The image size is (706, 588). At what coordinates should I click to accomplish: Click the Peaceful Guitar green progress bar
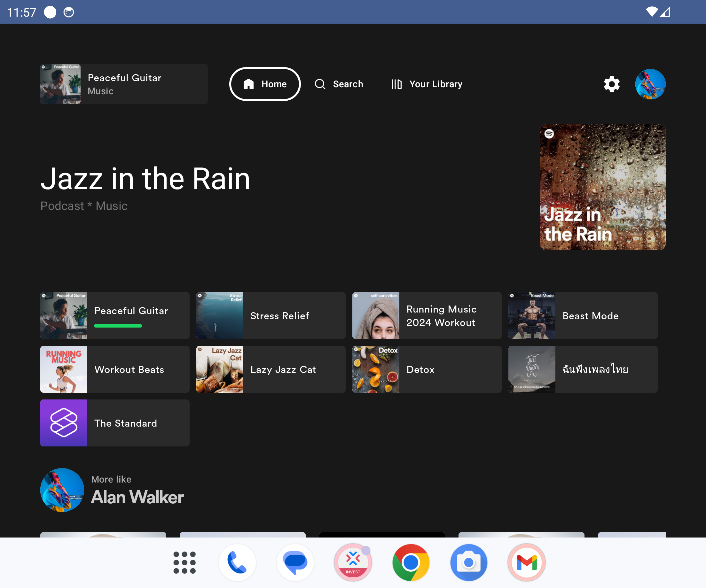tap(118, 326)
